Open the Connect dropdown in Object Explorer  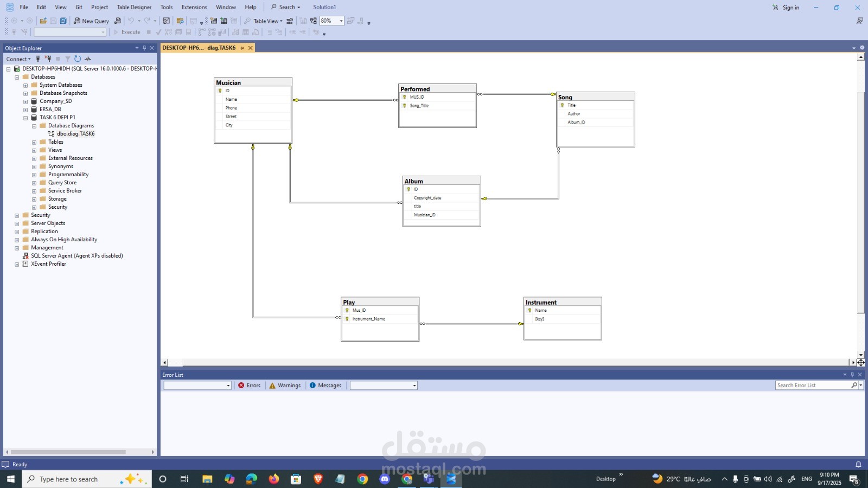[18, 59]
